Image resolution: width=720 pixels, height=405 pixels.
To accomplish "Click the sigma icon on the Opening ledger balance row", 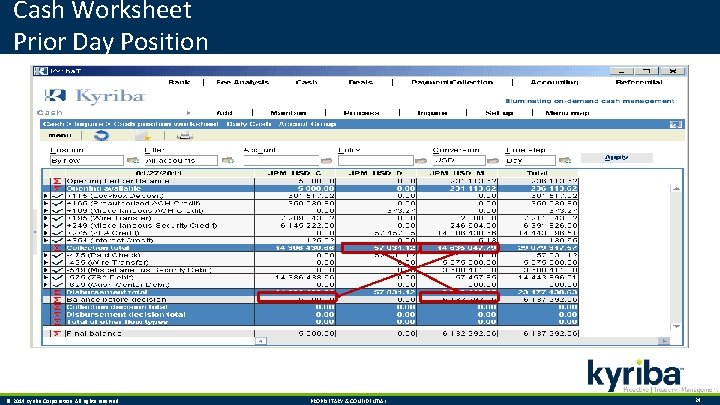I will point(57,181).
